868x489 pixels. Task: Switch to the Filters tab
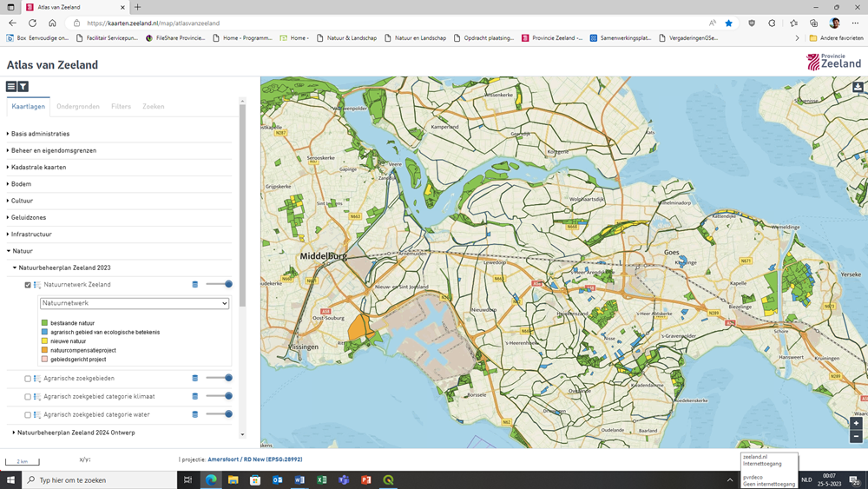click(122, 106)
